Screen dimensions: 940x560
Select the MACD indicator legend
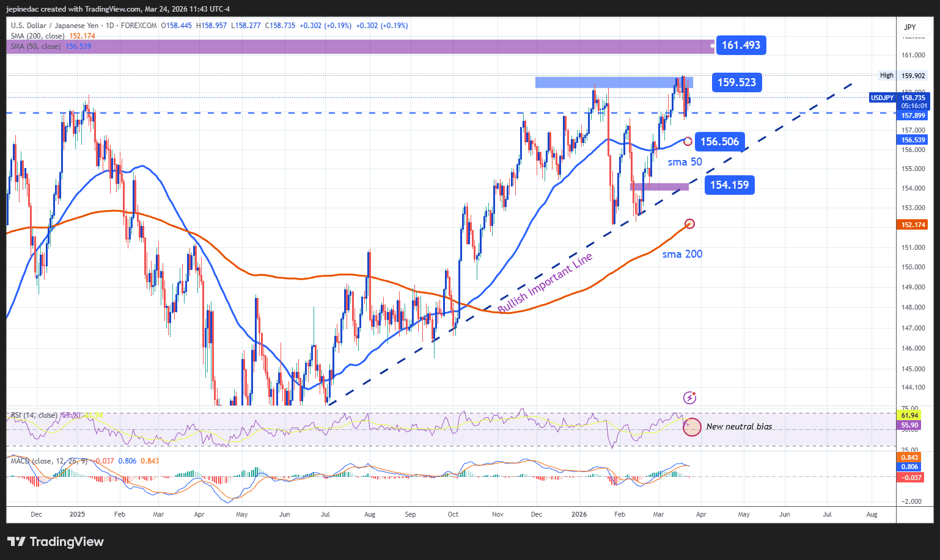point(49,461)
